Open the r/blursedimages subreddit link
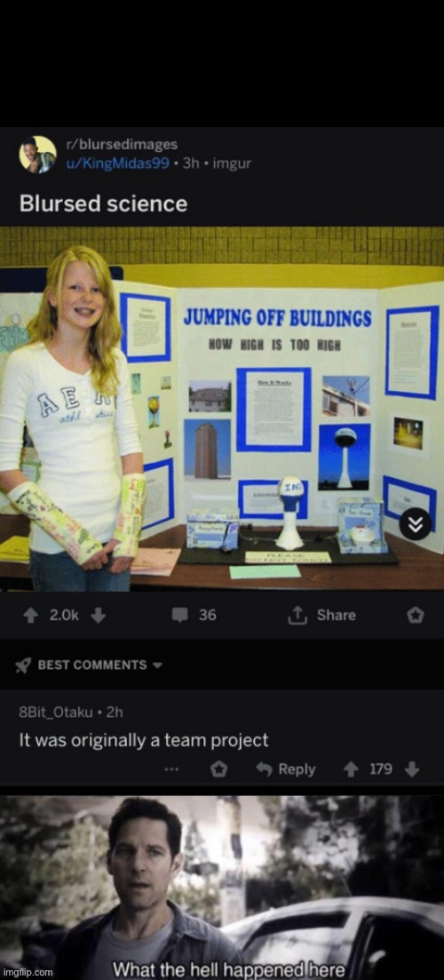 point(124,144)
